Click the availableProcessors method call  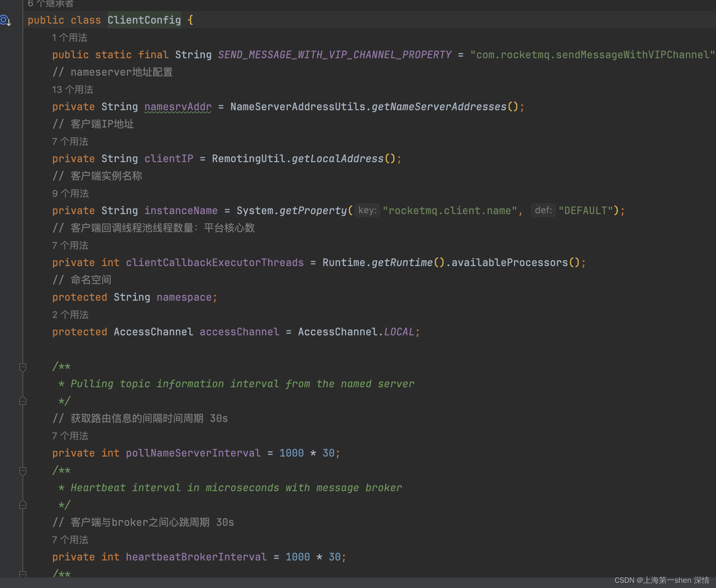click(510, 263)
